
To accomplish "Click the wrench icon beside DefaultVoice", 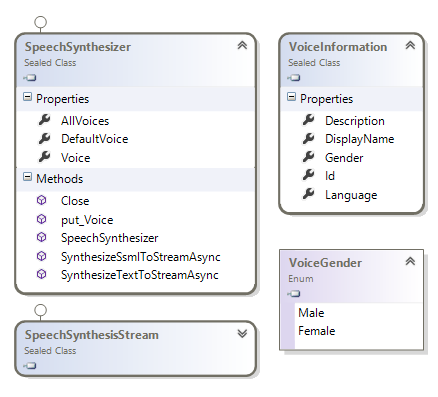I will 44,138.
